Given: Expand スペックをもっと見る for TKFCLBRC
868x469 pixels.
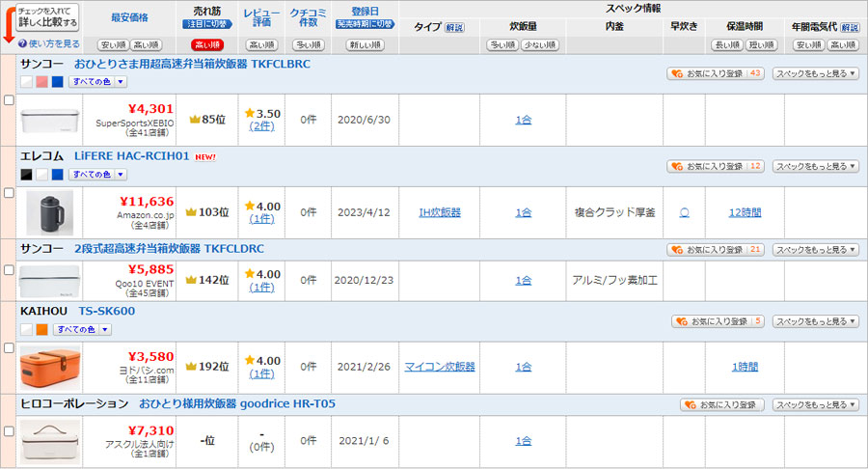Looking at the screenshot, I should [x=815, y=73].
